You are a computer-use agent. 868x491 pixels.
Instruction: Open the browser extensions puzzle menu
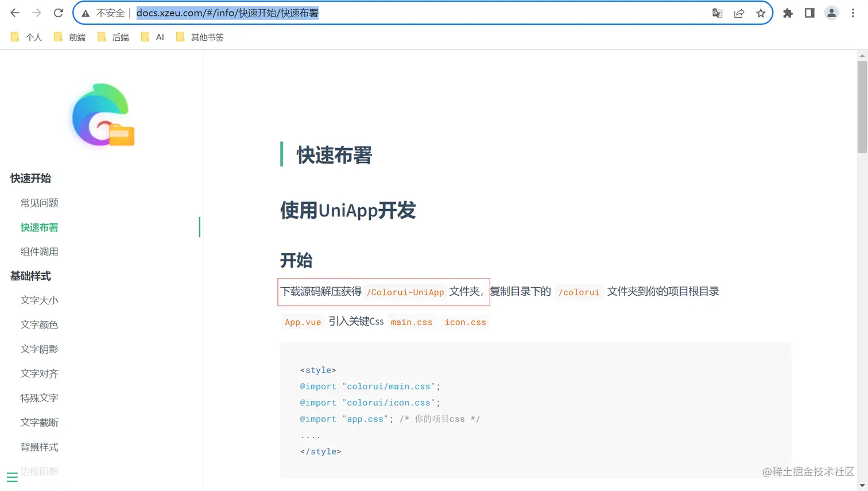pyautogui.click(x=788, y=13)
